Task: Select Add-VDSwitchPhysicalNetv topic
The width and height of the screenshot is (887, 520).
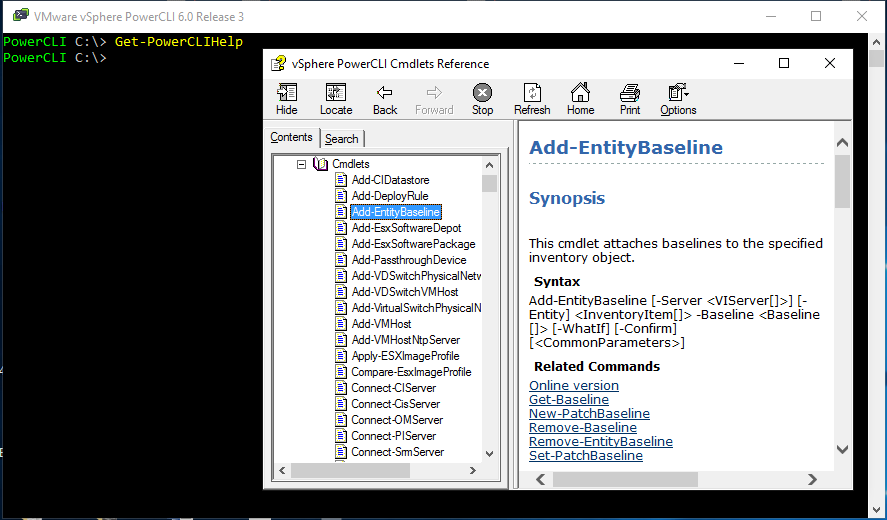Action: tap(416, 276)
